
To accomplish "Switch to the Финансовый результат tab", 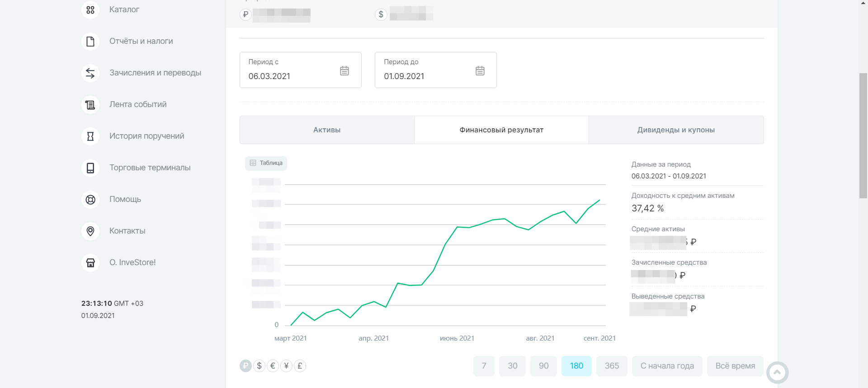I will 501,130.
